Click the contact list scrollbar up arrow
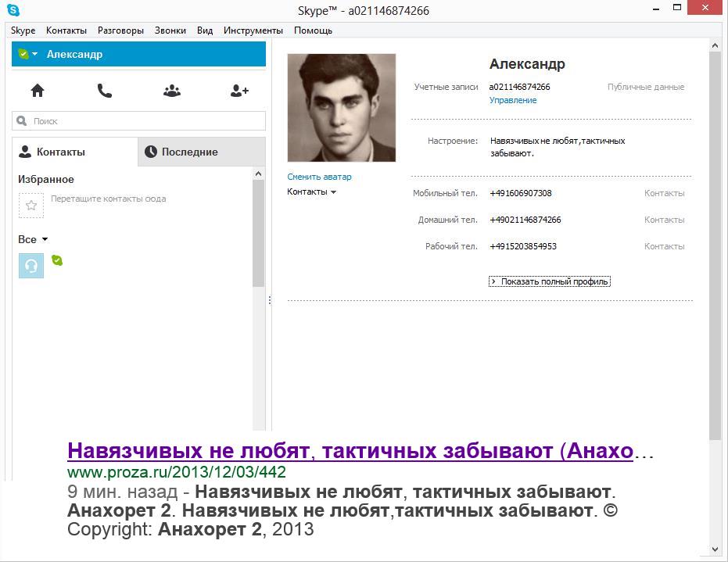 259,174
